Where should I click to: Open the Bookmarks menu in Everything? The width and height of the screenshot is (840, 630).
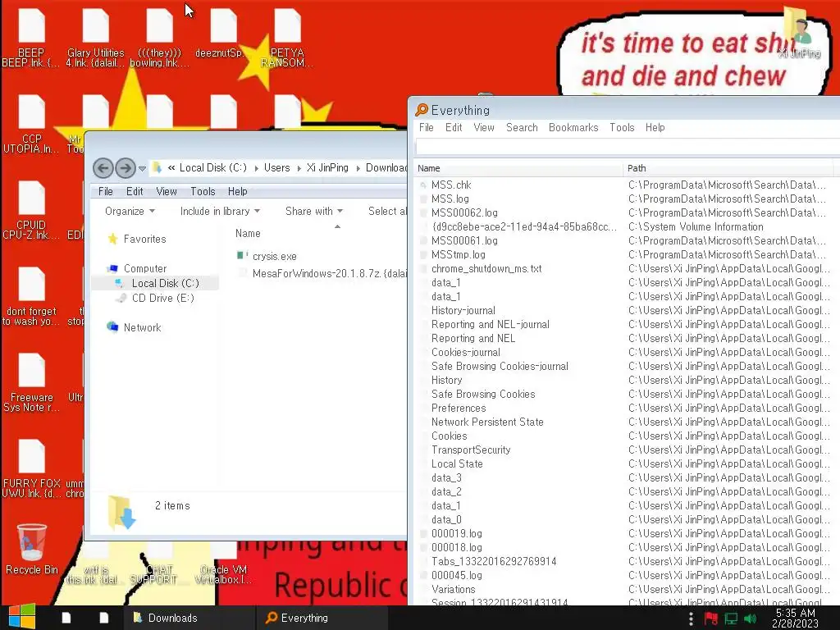[573, 127]
